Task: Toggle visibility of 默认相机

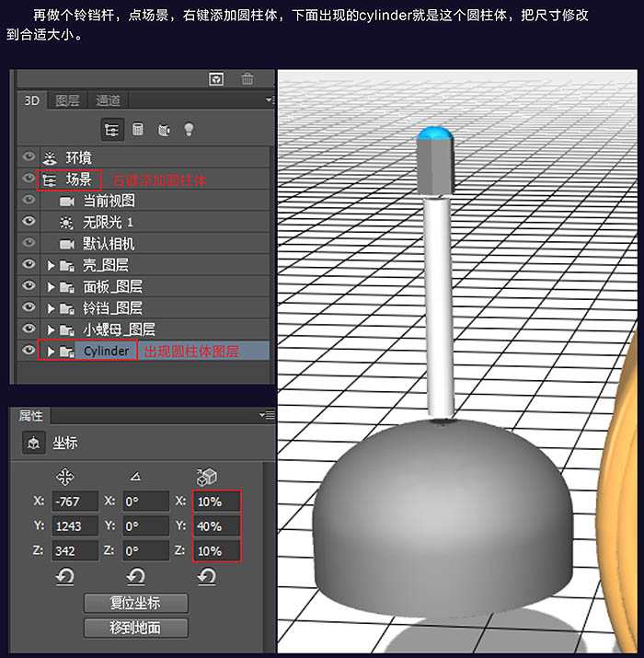Action: [x=29, y=243]
